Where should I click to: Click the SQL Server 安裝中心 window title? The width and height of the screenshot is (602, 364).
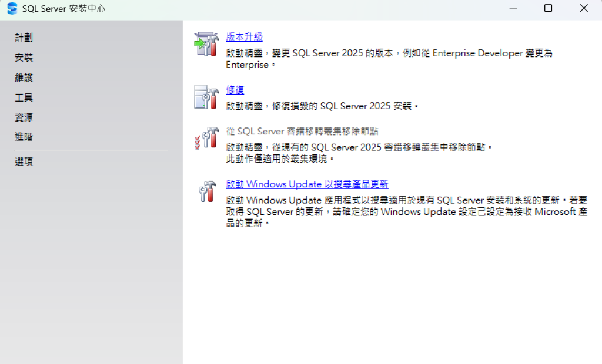tap(63, 9)
